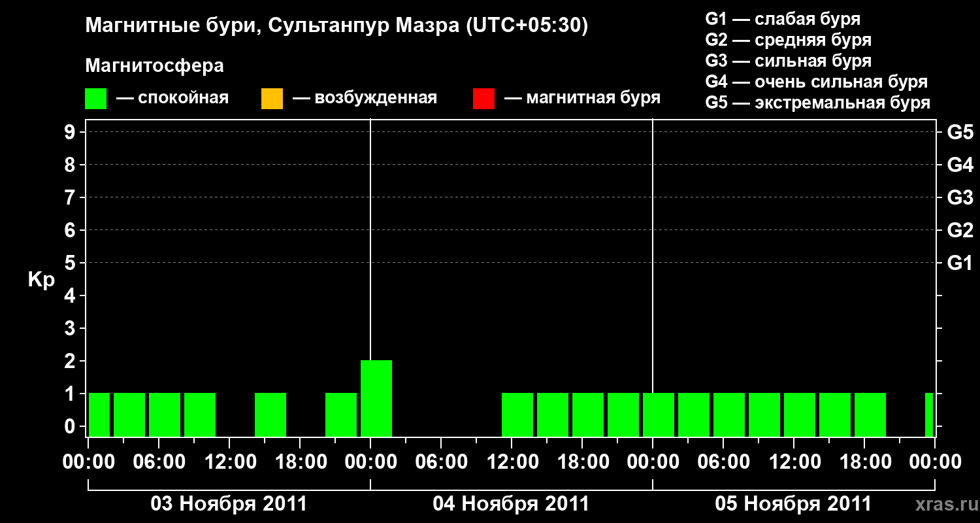
Task: Click the 'G1 — слабая буря' legend line
Action: 783,19
